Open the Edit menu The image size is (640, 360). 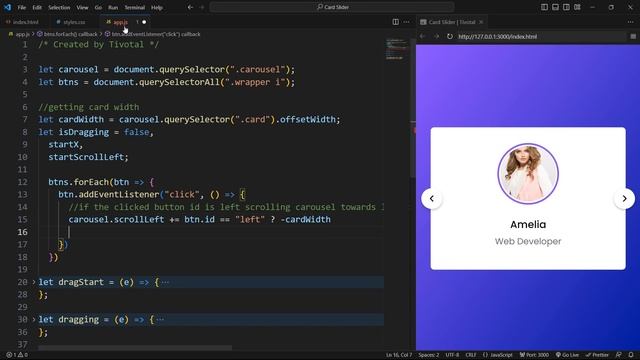37,7
